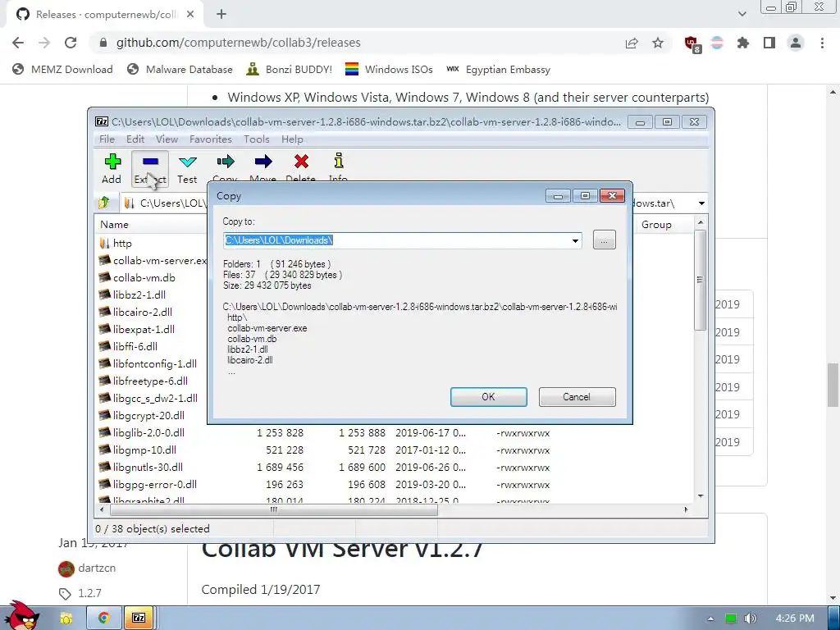
Task: Open the Malware Database bookmark
Action: pos(180,70)
